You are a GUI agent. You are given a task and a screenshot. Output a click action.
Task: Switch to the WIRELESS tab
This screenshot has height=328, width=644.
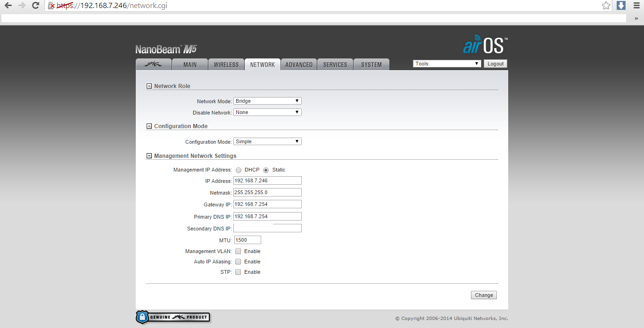click(x=226, y=65)
